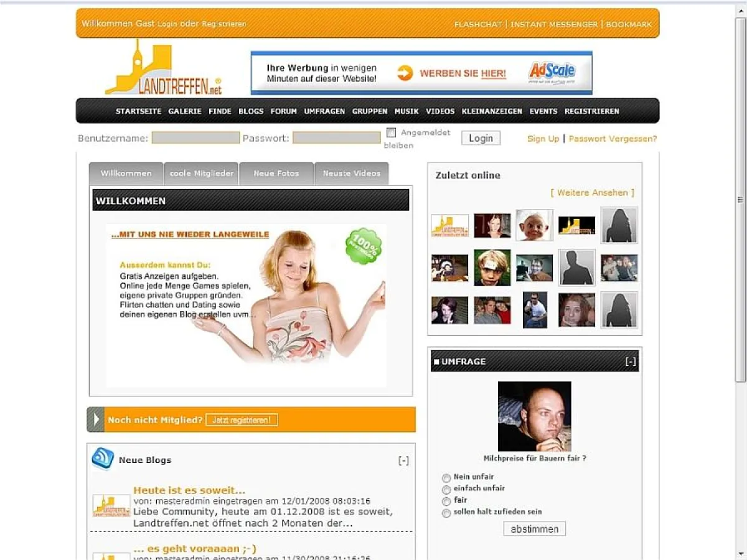The image size is (747, 560).
Task: Click the Benutzername input field
Action: click(195, 138)
